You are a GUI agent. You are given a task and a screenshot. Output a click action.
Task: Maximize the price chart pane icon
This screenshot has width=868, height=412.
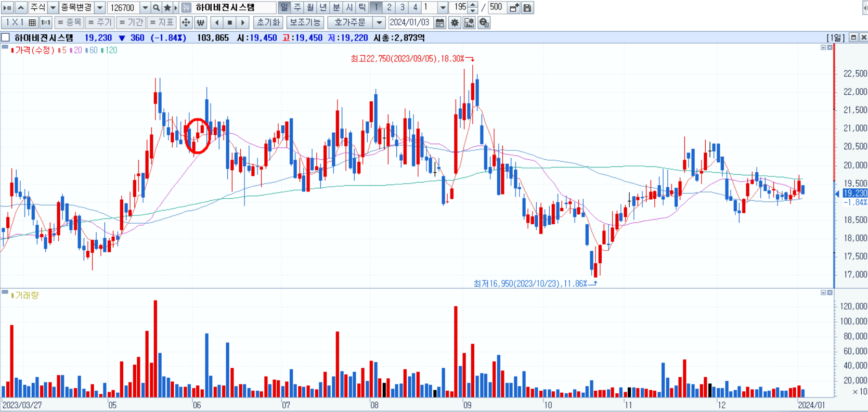tap(823, 47)
